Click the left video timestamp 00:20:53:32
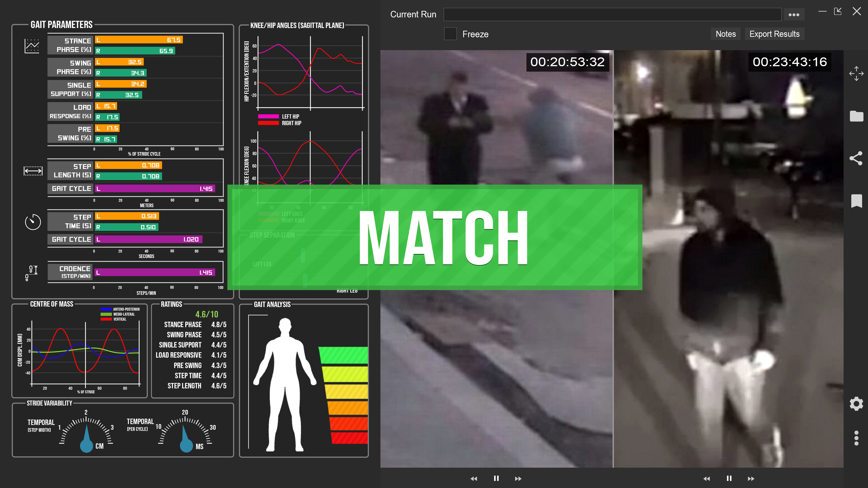The image size is (868, 488). pos(567,62)
